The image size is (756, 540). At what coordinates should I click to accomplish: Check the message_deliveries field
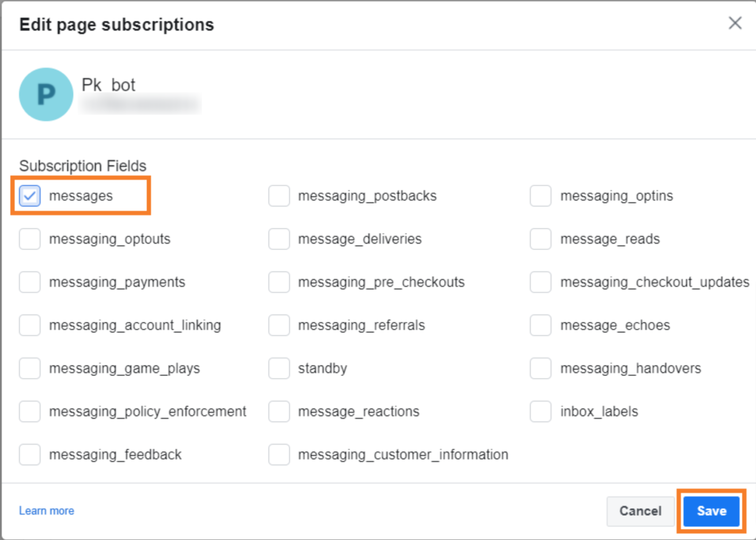(279, 239)
